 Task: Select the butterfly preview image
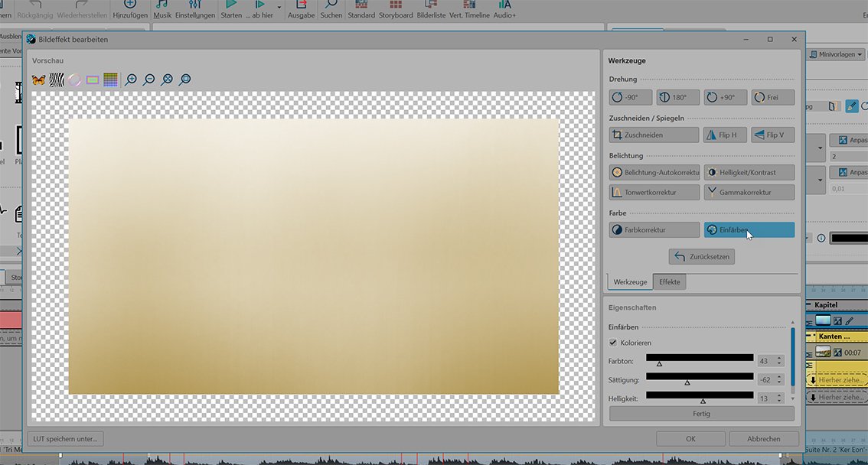click(38, 80)
